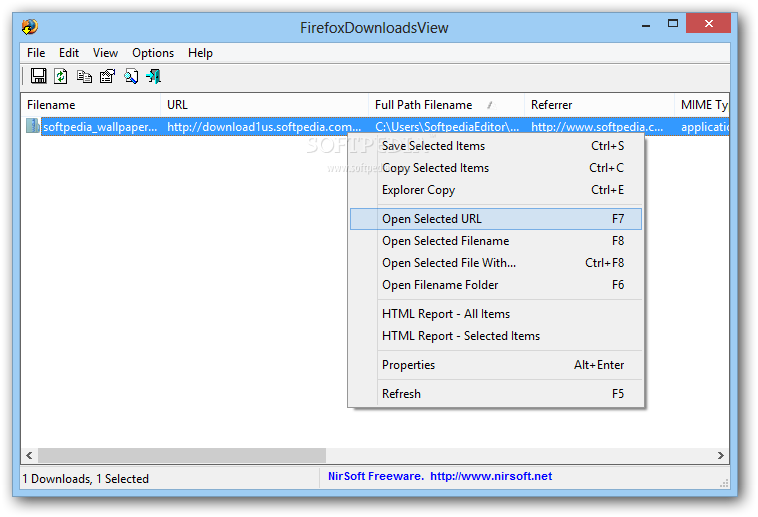Click the download1us.softpedia.com URL cell

[264, 127]
